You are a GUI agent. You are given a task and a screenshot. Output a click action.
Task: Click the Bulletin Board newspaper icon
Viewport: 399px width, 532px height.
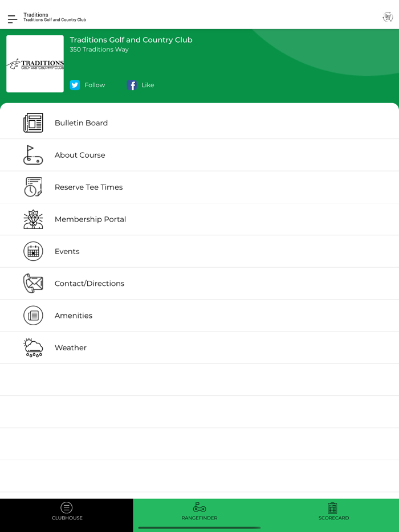pos(33,123)
